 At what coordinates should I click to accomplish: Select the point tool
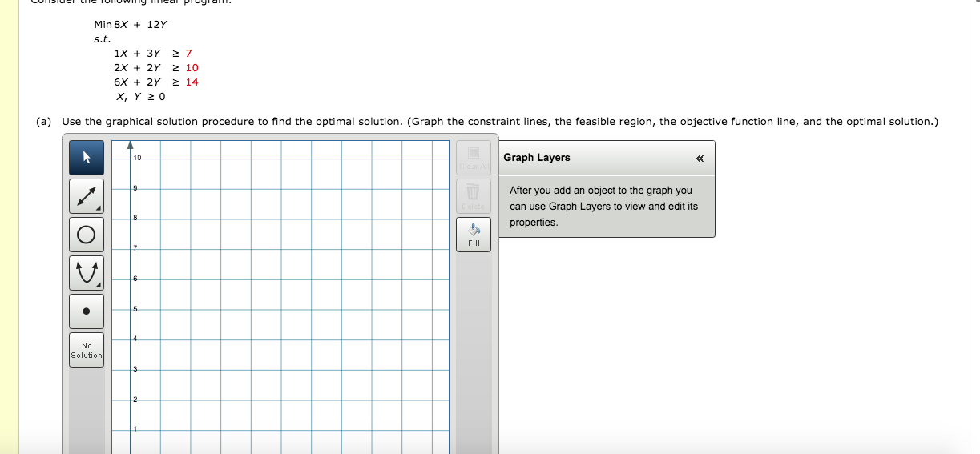pos(87,311)
